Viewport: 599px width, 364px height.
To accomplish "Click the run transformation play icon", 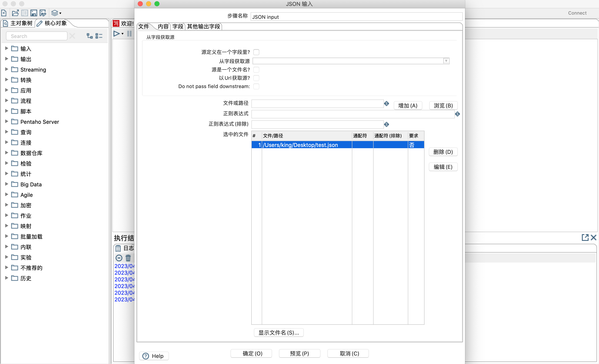I will point(116,34).
